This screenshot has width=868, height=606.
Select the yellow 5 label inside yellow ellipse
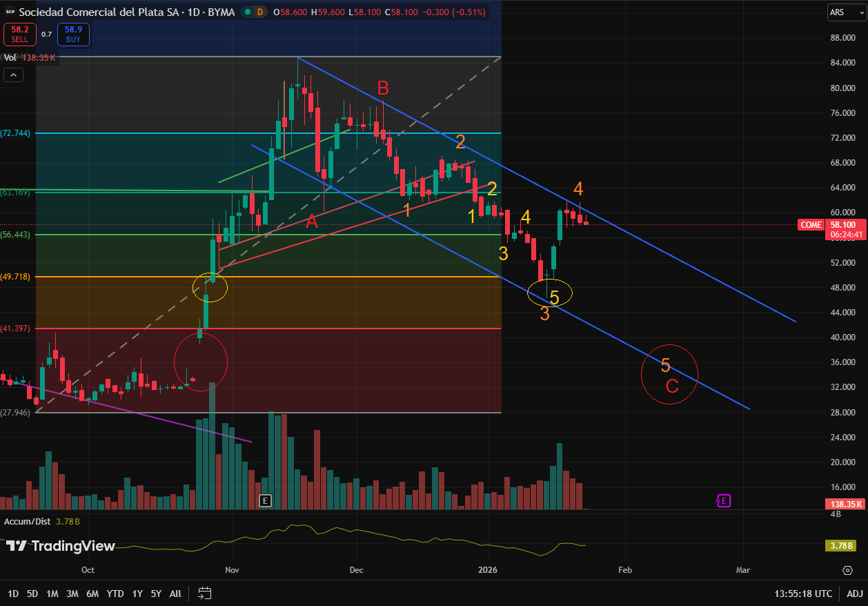pyautogui.click(x=554, y=297)
